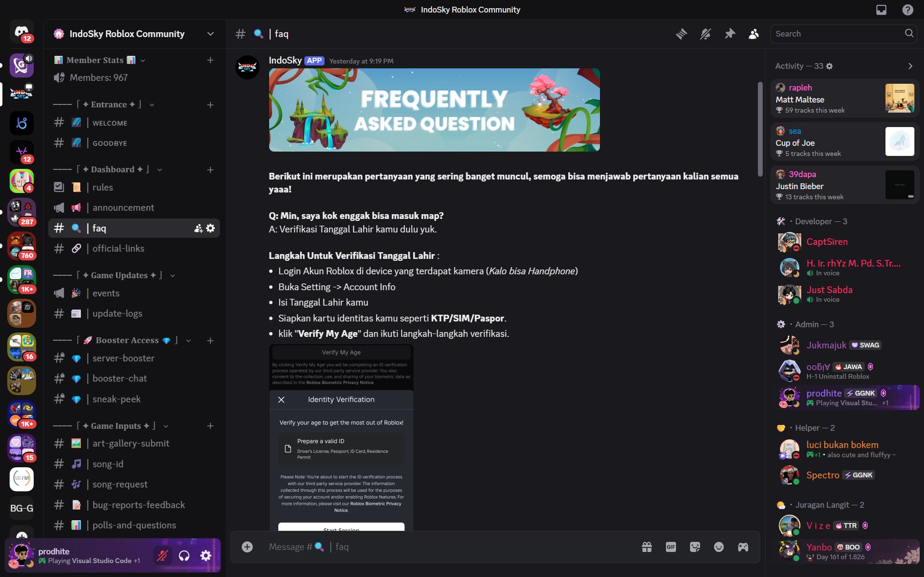
Task: Open the events channel
Action: click(x=134, y=293)
